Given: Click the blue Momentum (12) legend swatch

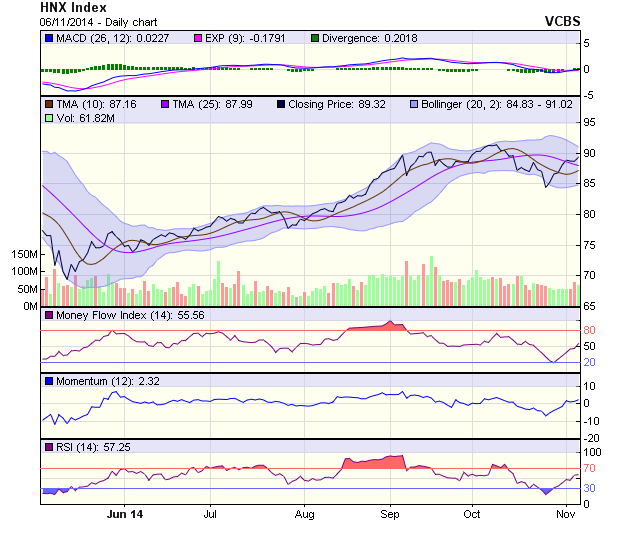Looking at the screenshot, I should pos(48,381).
